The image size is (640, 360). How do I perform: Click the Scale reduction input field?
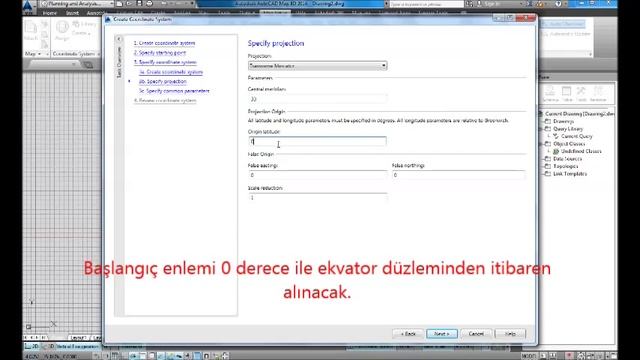tap(318, 198)
